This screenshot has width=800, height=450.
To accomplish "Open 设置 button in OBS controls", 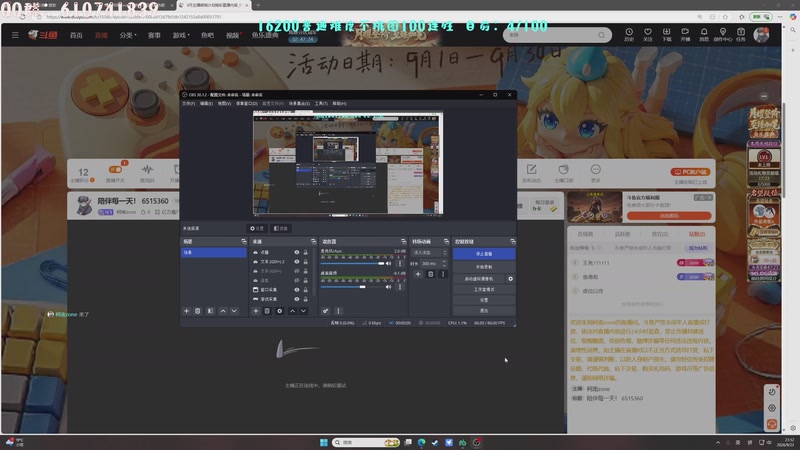I will tap(484, 300).
